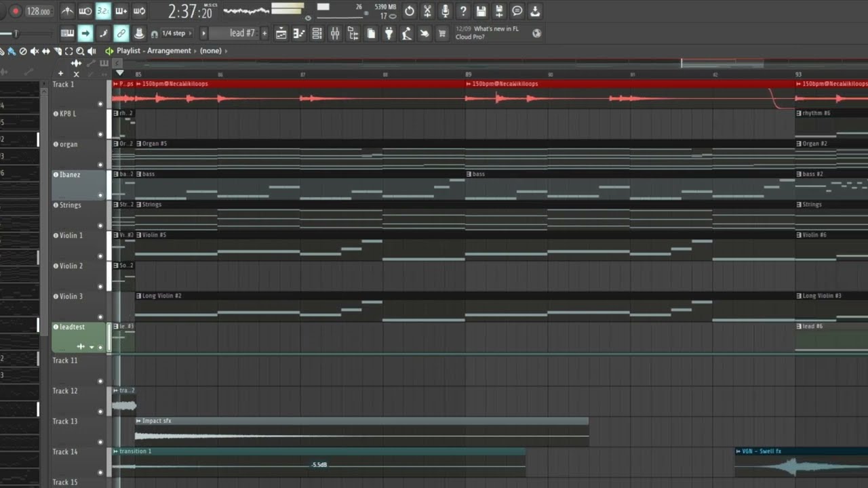Select the slice tool
868x488 pixels.
tap(58, 51)
